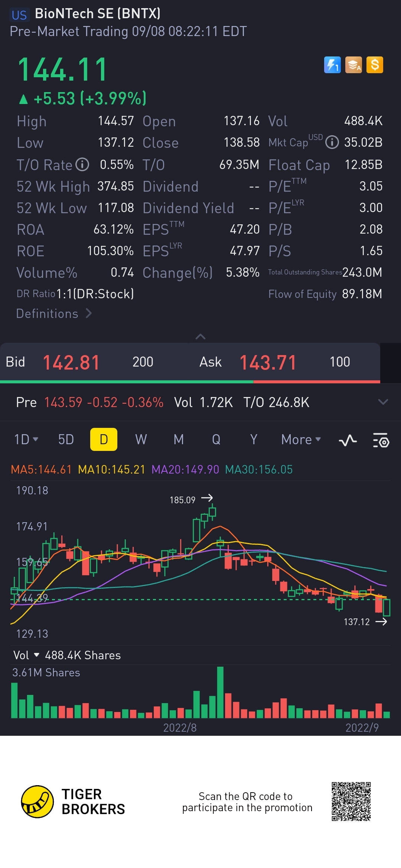The width and height of the screenshot is (401, 868).
Task: Tap the 488.4K Shares volume label
Action: pos(83,655)
